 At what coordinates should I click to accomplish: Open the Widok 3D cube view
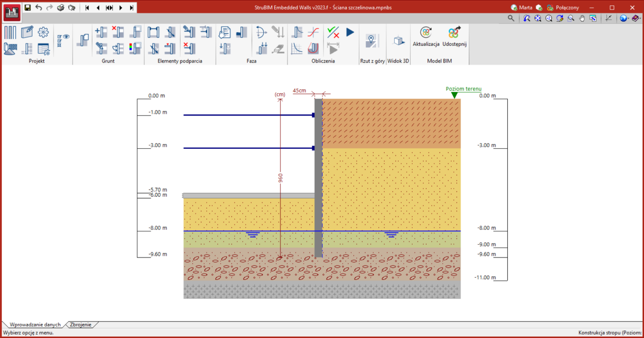click(398, 41)
